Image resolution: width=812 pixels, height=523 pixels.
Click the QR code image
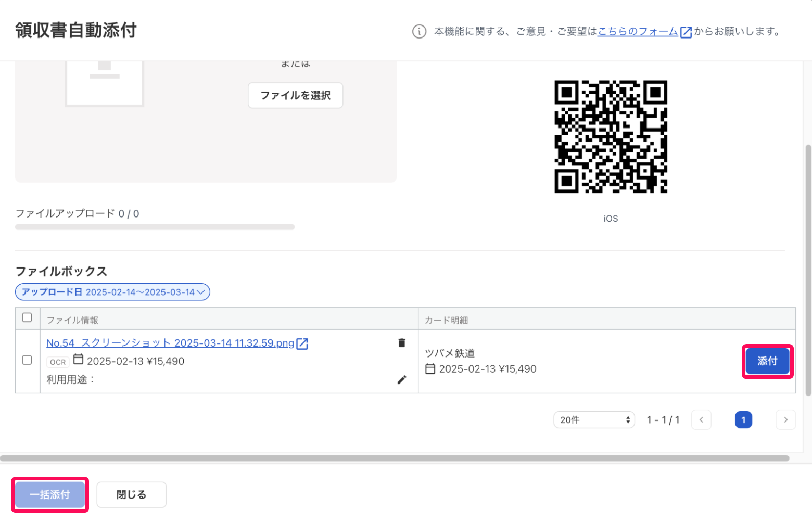611,136
